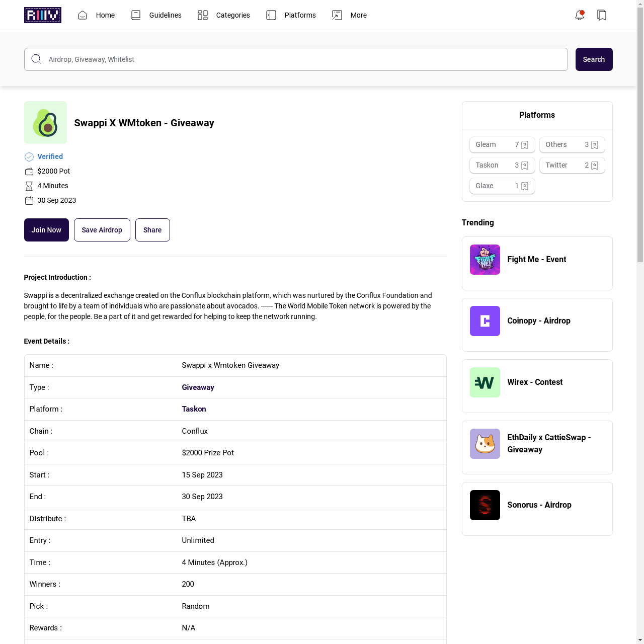Open the CattieSwap cat logo
Image resolution: width=644 pixels, height=644 pixels.
(485, 444)
